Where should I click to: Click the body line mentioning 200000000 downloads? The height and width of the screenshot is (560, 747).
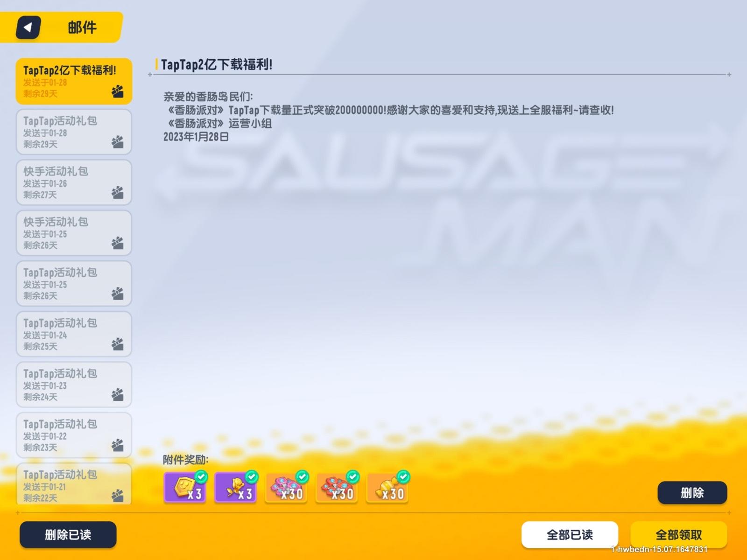[x=391, y=110]
